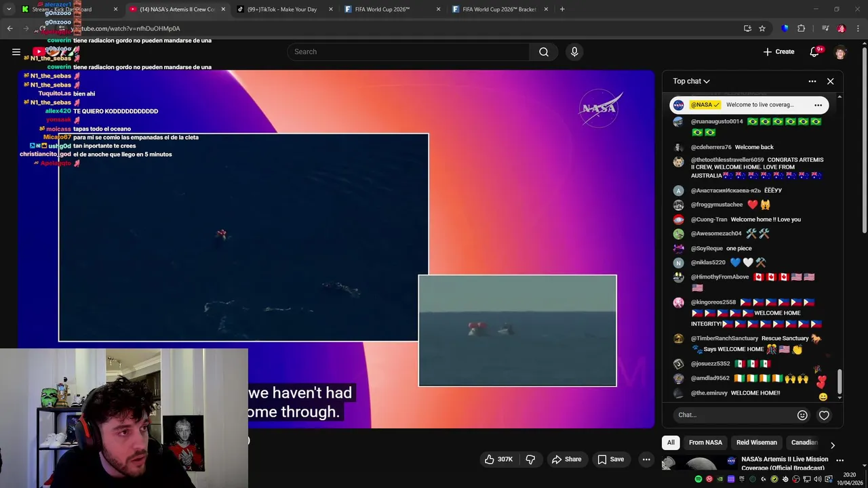Select the All filter chip
The height and width of the screenshot is (488, 868).
(x=671, y=443)
